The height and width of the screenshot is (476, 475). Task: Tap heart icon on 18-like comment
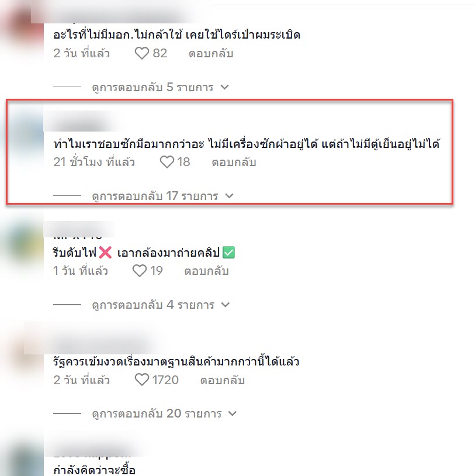tap(167, 162)
